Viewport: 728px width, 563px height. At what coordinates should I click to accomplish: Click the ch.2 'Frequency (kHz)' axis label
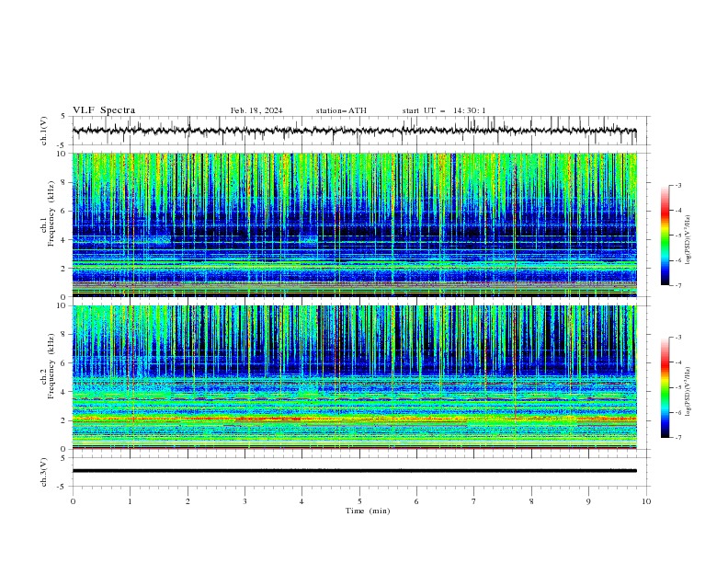coord(51,366)
